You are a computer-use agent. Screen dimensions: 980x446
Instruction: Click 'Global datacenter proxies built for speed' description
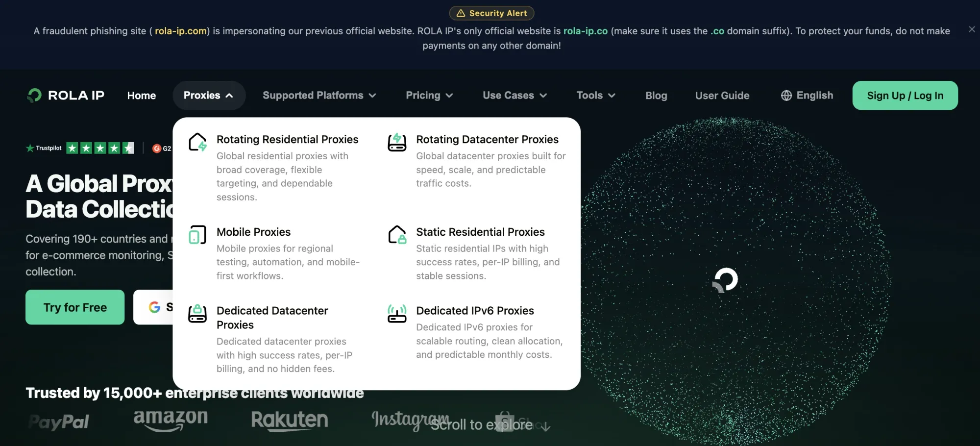click(491, 170)
